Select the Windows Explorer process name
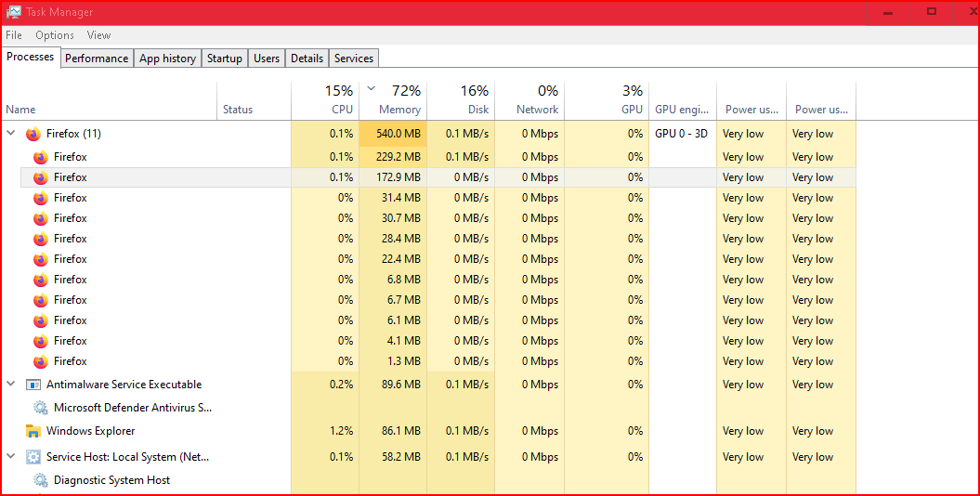 pyautogui.click(x=91, y=431)
